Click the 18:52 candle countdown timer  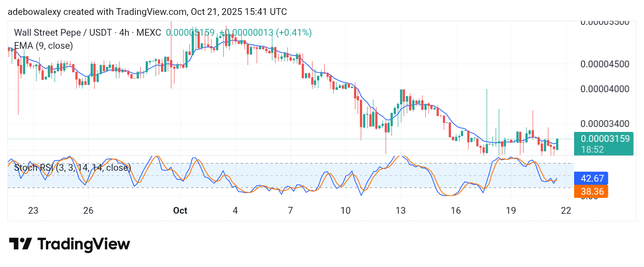592,149
